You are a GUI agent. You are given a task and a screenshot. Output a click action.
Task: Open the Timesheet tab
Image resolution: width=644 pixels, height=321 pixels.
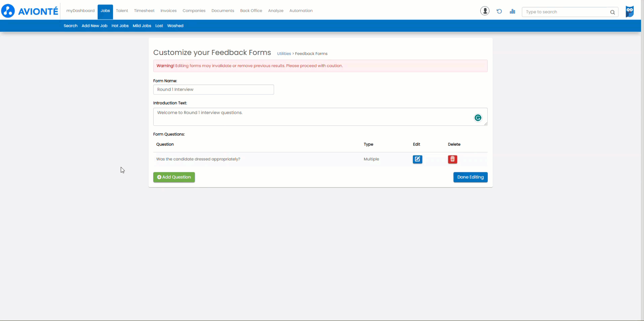click(144, 11)
